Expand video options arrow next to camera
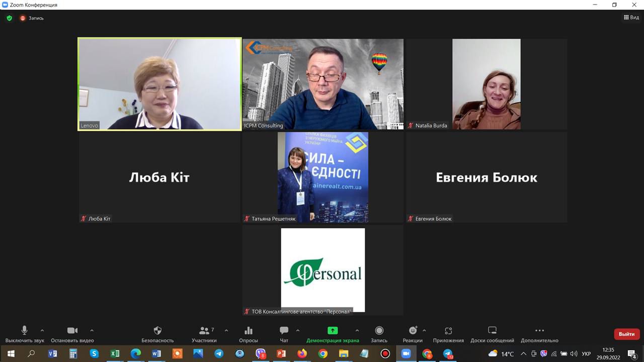 point(92,330)
